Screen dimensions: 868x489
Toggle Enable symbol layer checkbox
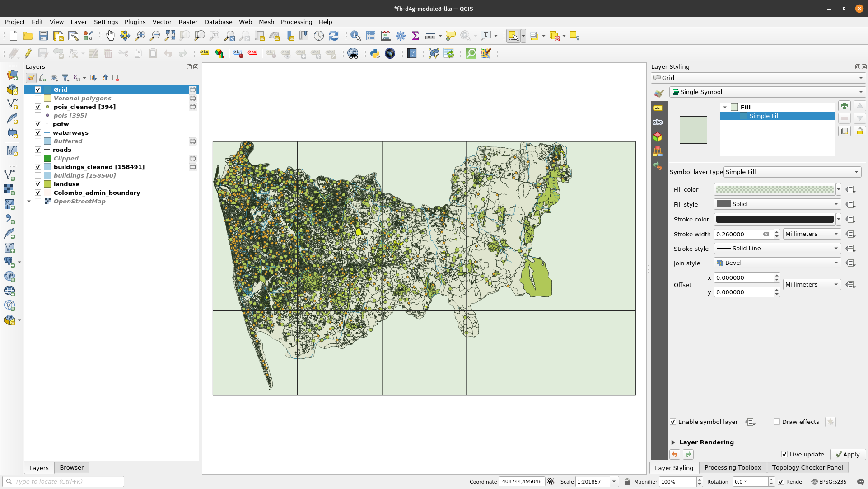(x=673, y=422)
